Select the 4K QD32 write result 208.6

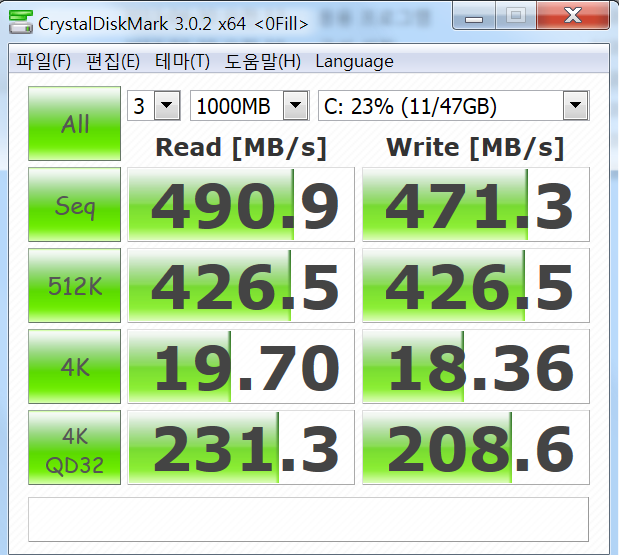coord(476,448)
